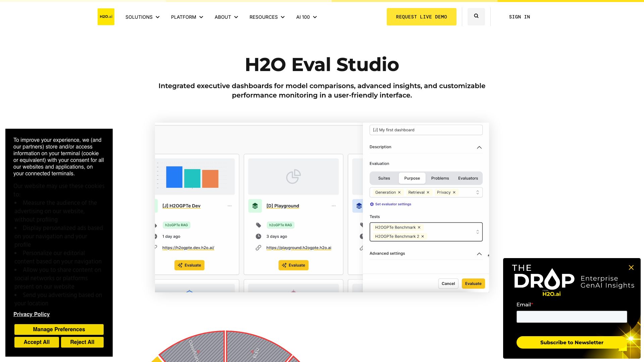Click three-dot menu on H2OGPTe Dev card
Screen dimensions: 644x362
tap(229, 206)
